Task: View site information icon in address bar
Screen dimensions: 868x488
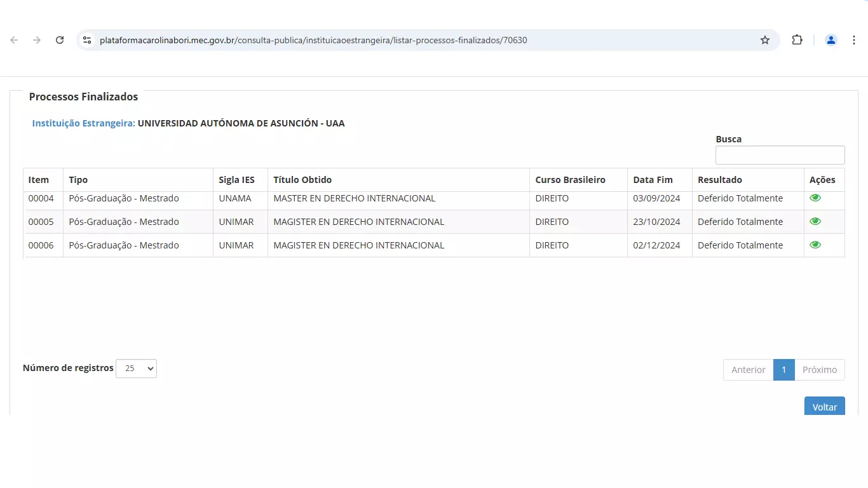Action: coord(87,40)
